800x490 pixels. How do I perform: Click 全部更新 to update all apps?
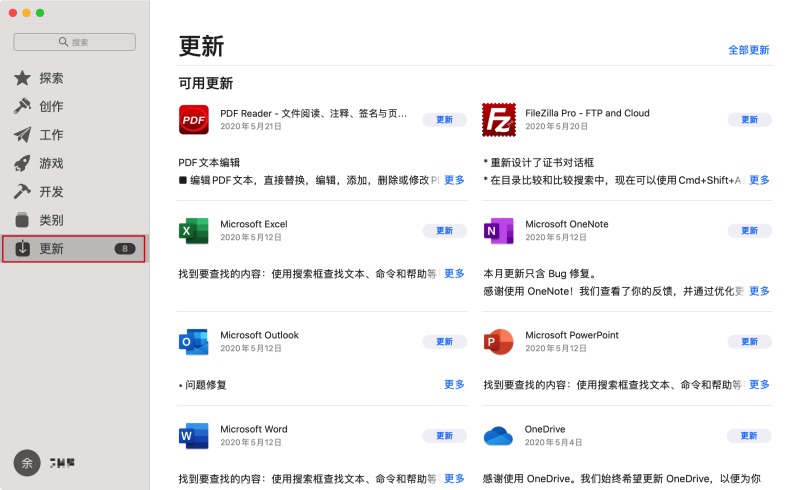click(x=748, y=50)
